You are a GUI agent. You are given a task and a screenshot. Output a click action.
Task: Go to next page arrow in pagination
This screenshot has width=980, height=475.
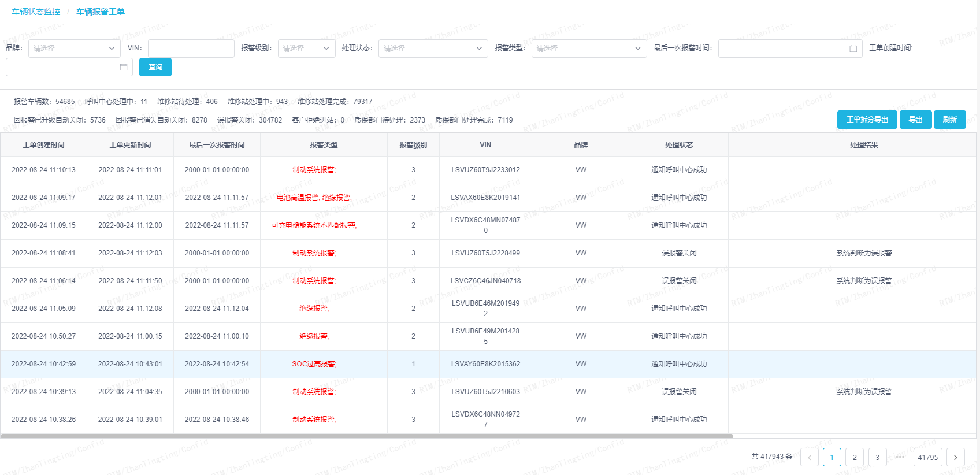(955, 457)
